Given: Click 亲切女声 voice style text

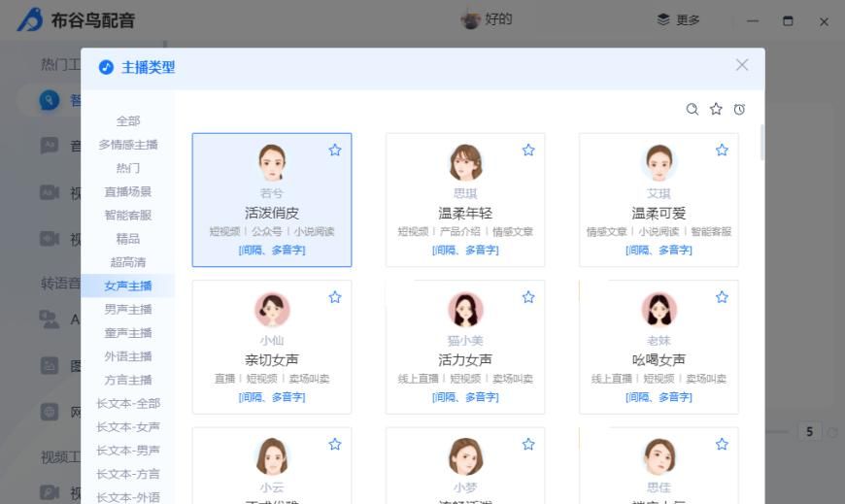Looking at the screenshot, I should point(272,360).
